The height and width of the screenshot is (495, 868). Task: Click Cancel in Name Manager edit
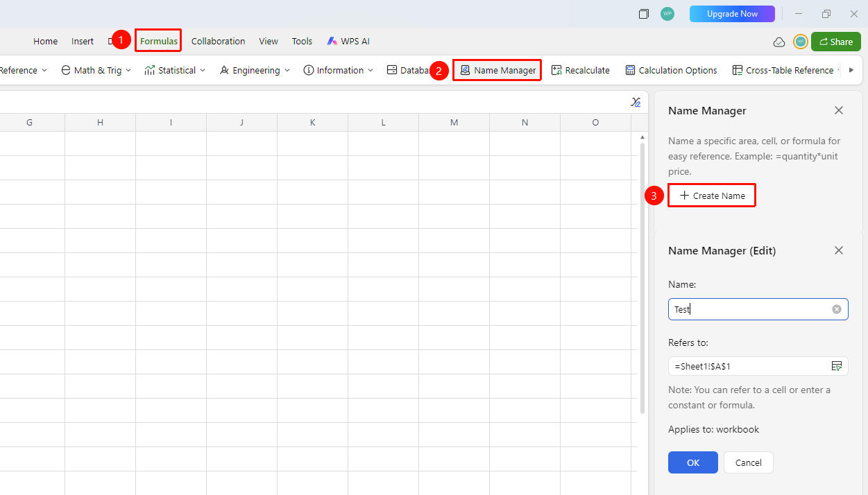point(748,462)
